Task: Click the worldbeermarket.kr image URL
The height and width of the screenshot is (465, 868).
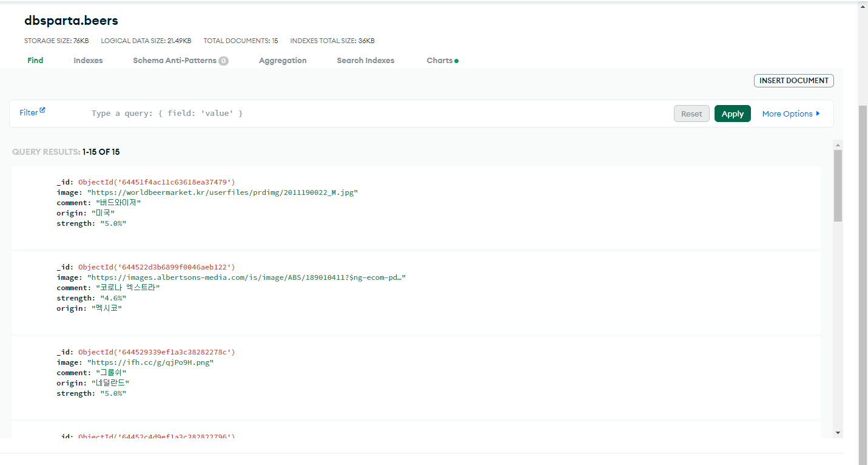Action: [x=223, y=192]
